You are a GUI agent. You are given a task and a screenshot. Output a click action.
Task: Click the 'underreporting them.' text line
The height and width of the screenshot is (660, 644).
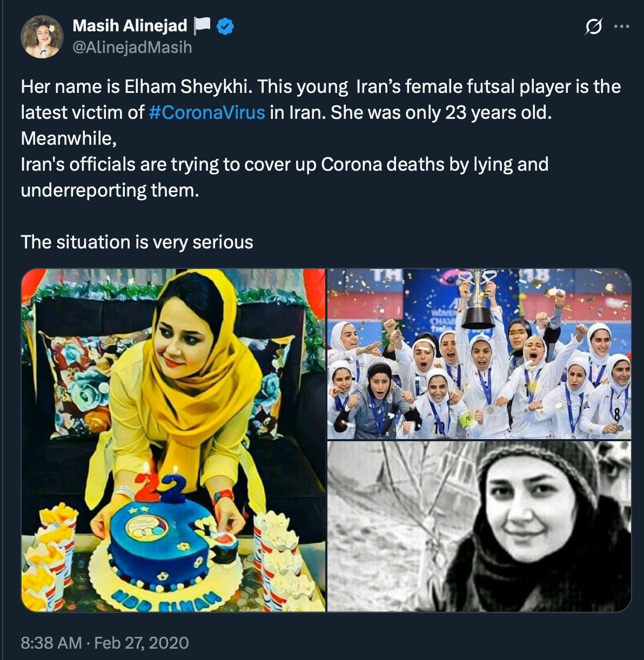click(110, 190)
